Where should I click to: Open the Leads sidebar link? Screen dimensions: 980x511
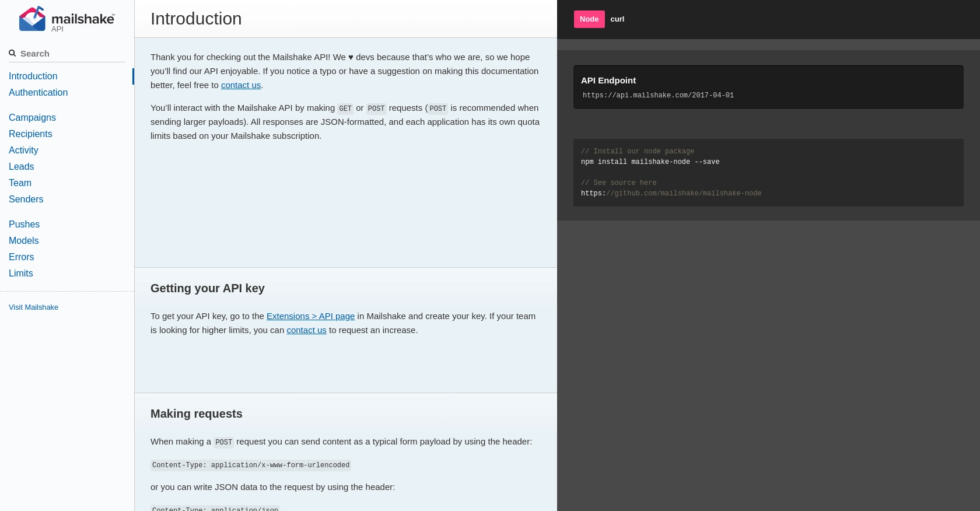coord(22,167)
